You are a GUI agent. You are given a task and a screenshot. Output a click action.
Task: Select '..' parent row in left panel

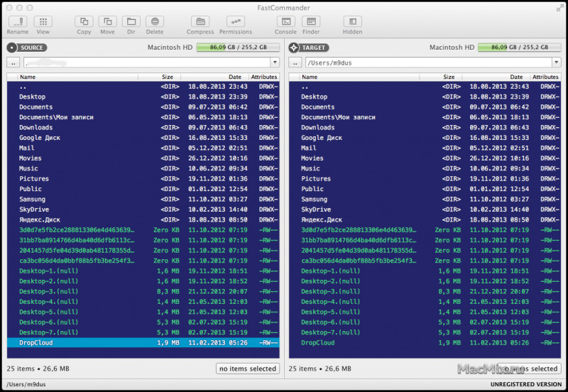pyautogui.click(x=143, y=87)
